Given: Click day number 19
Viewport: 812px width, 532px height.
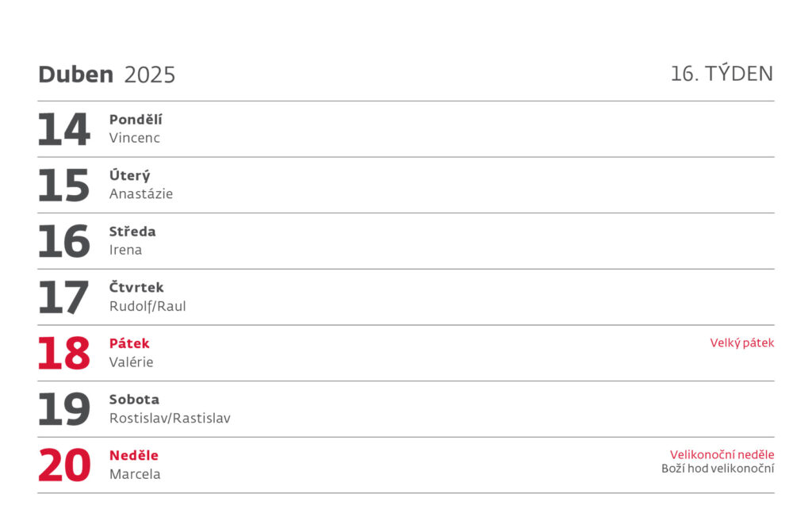Looking at the screenshot, I should click(63, 409).
